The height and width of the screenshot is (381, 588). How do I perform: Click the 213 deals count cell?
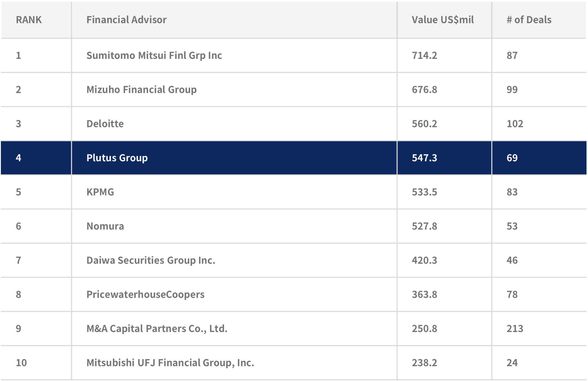point(515,329)
